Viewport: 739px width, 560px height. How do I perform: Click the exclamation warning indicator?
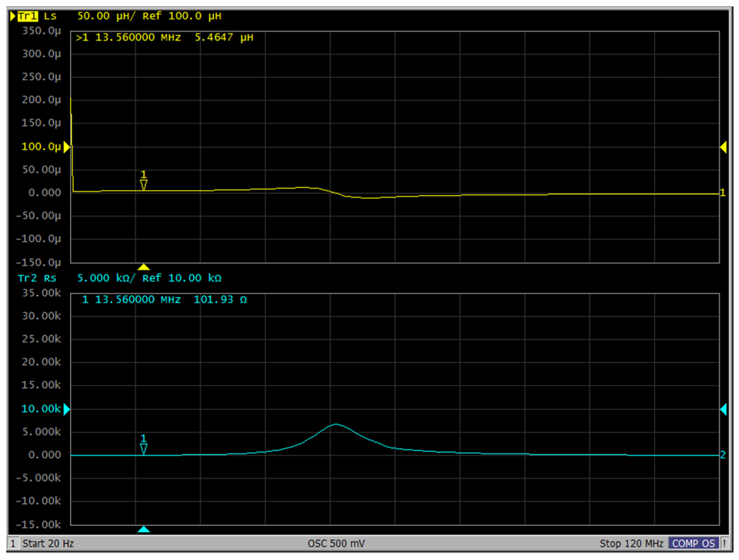[724, 544]
